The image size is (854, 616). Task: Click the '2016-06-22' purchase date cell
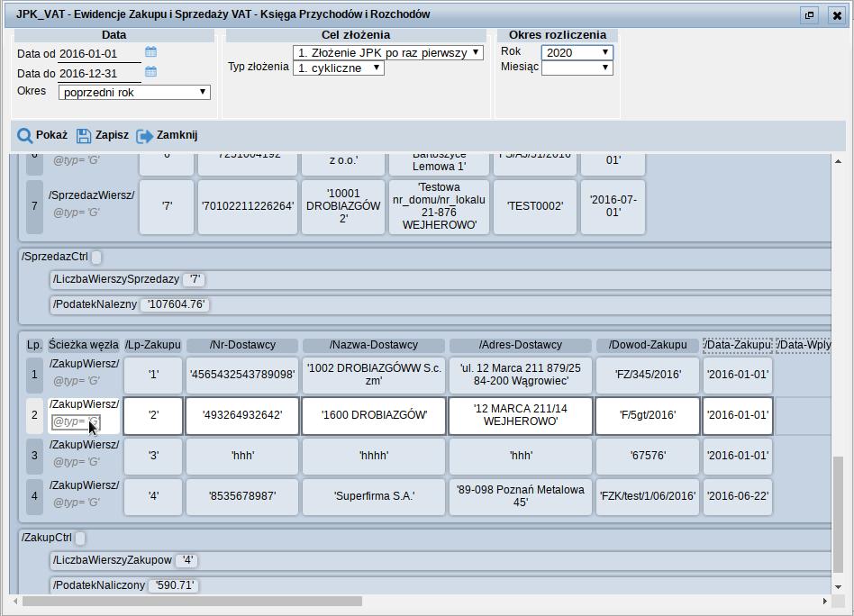(x=738, y=496)
